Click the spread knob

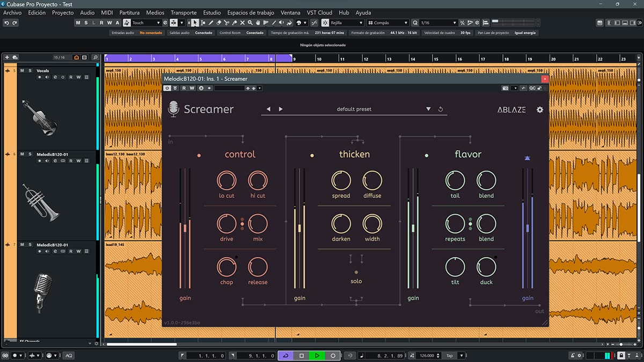point(341,180)
